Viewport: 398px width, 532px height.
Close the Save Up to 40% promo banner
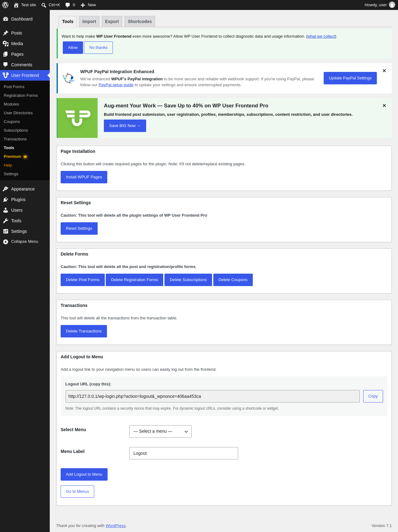tap(384, 106)
